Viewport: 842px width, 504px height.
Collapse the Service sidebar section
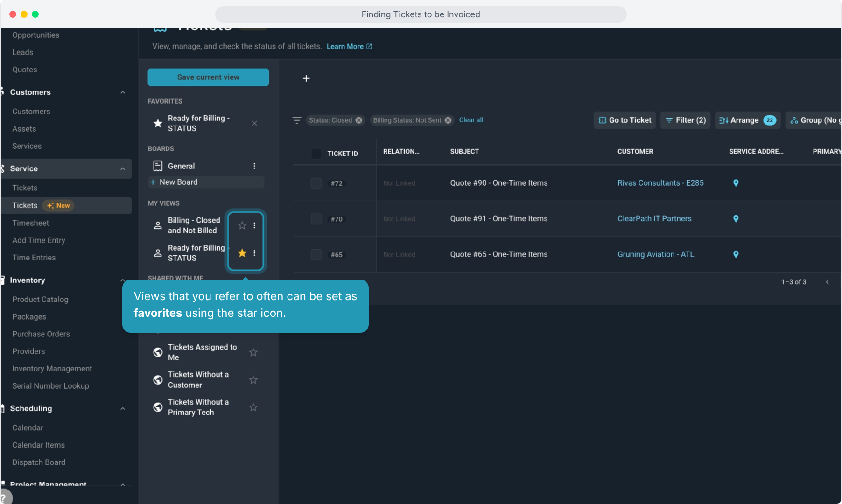click(x=123, y=169)
